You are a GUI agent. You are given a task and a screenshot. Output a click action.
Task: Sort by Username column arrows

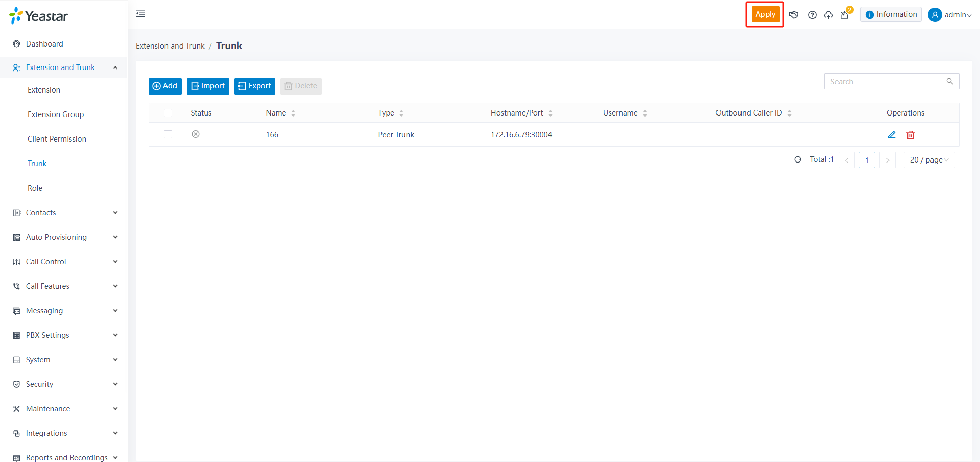tap(645, 113)
